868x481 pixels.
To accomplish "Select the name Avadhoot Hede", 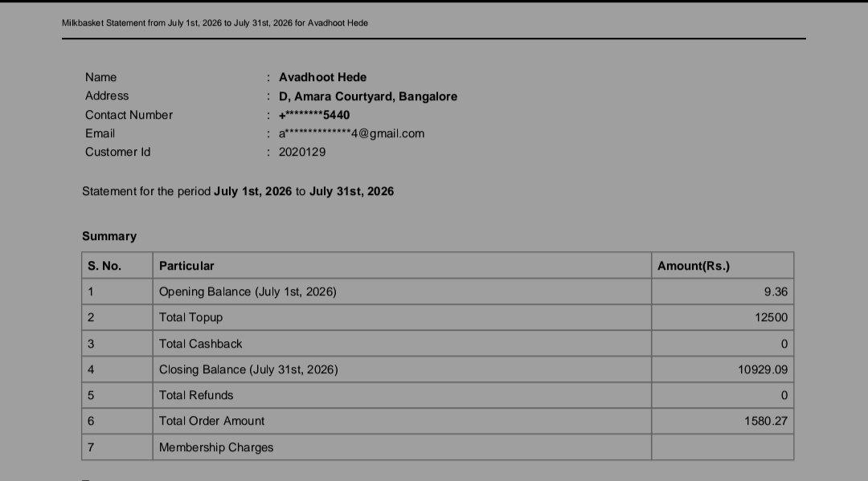I will [x=323, y=77].
